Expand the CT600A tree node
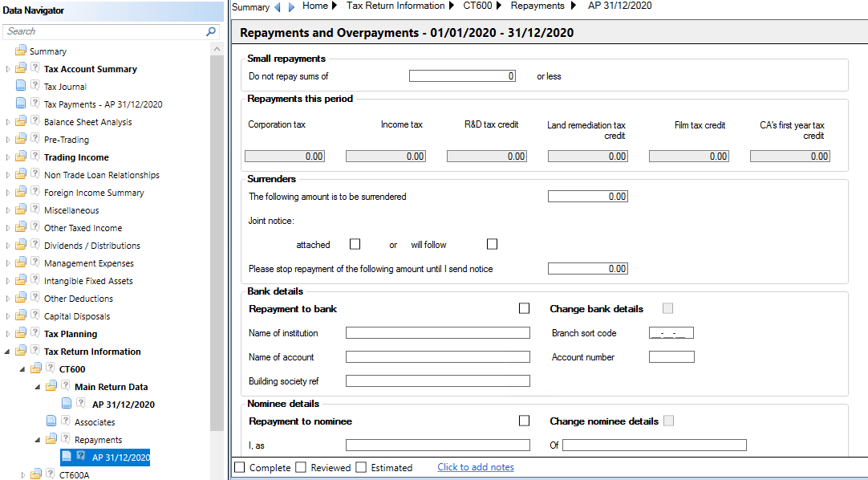This screenshot has height=480, width=868. (22, 474)
